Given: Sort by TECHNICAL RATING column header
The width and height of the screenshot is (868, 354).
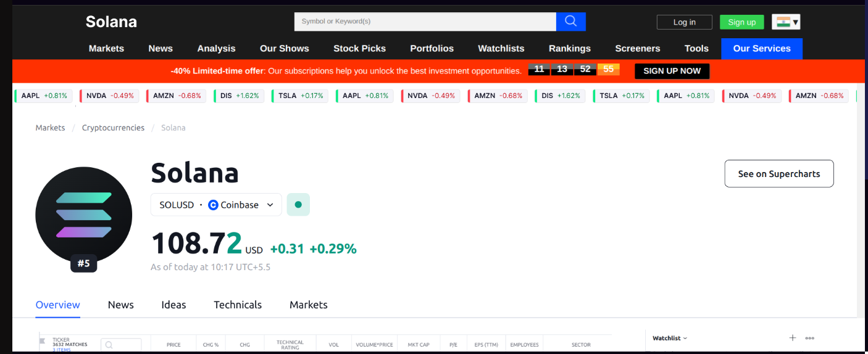Looking at the screenshot, I should tap(290, 345).
